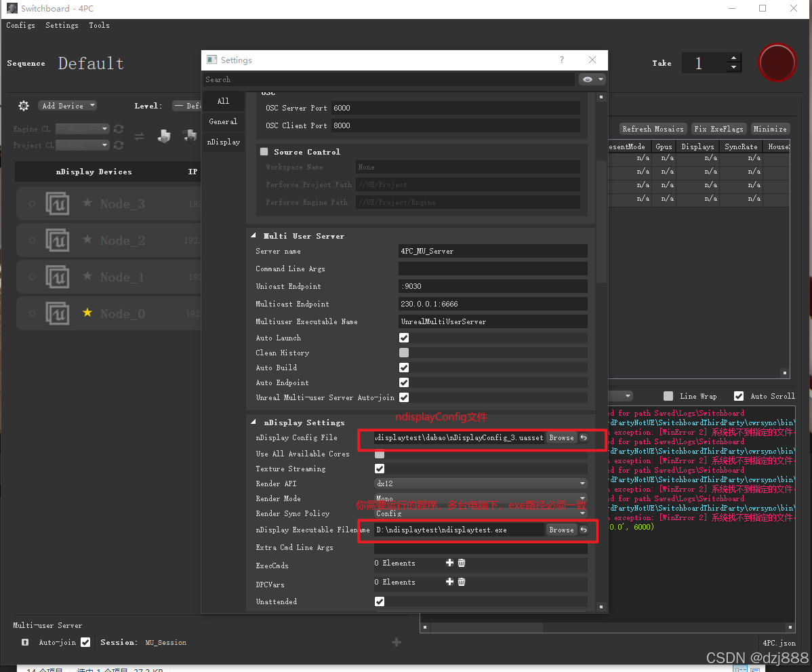Click the Unreal icon for Node_2
The width and height of the screenshot is (812, 672).
tap(58, 241)
